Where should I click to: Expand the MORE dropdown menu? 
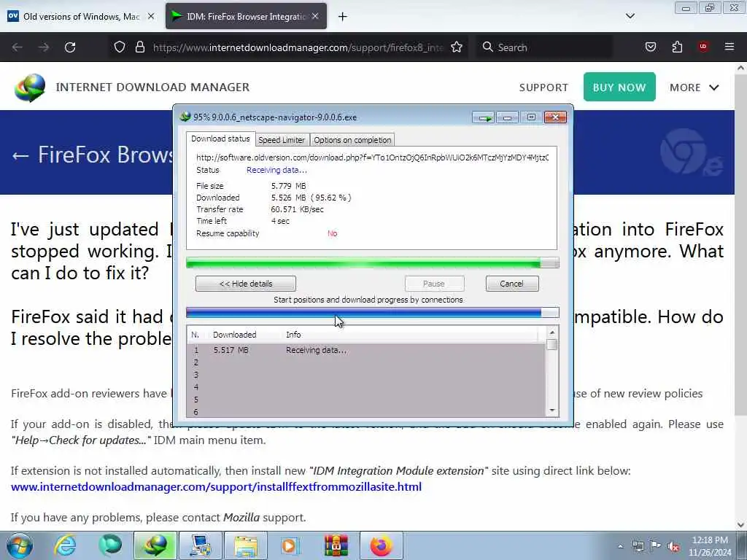tap(694, 87)
